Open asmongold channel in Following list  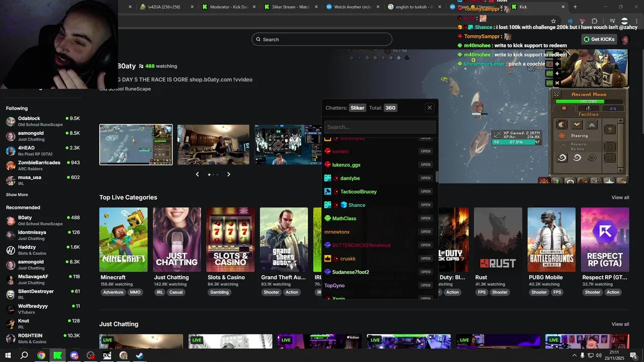(x=43, y=136)
